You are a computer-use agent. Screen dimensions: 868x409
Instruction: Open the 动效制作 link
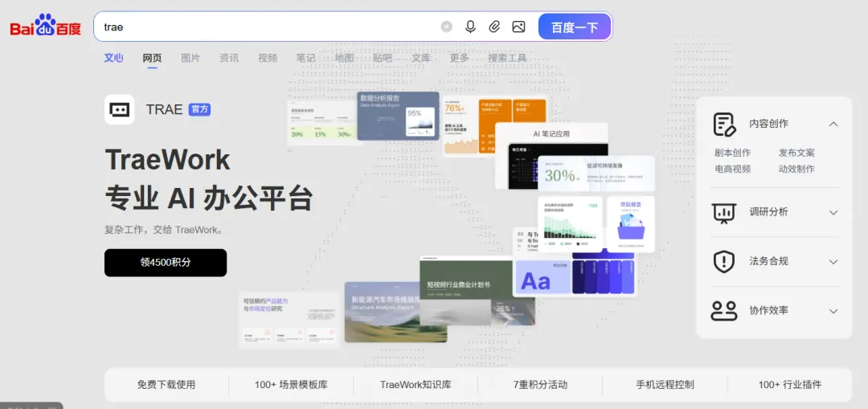[x=796, y=169]
